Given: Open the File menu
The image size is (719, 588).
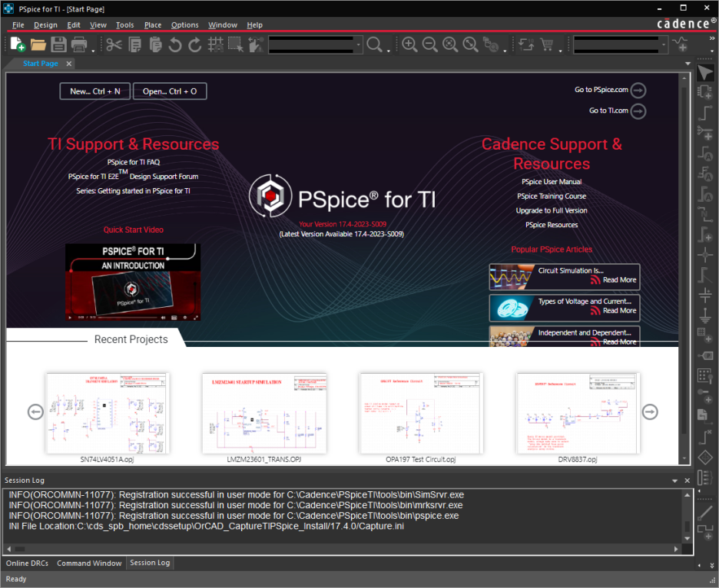Looking at the screenshot, I should pos(18,25).
